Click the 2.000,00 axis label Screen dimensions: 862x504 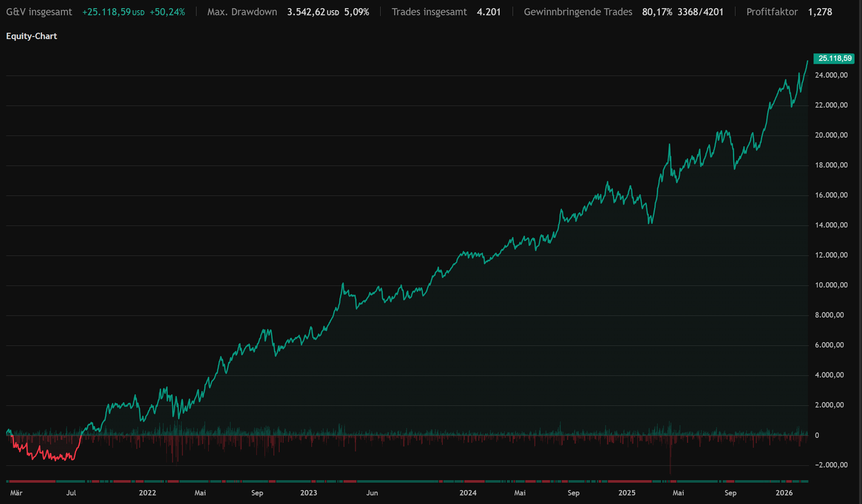click(829, 405)
